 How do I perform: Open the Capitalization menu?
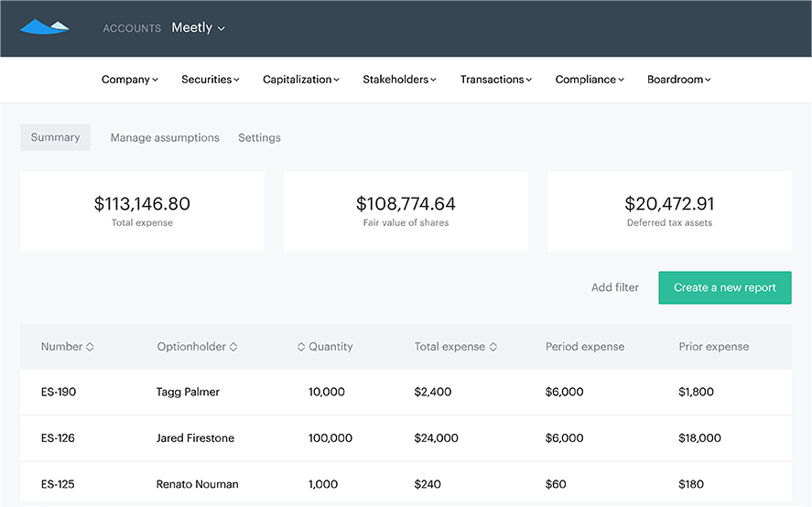coord(301,80)
